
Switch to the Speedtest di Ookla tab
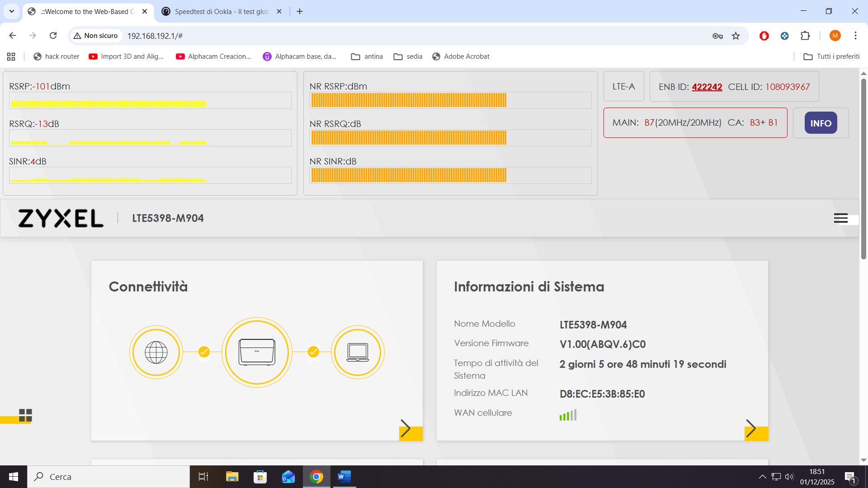click(222, 12)
